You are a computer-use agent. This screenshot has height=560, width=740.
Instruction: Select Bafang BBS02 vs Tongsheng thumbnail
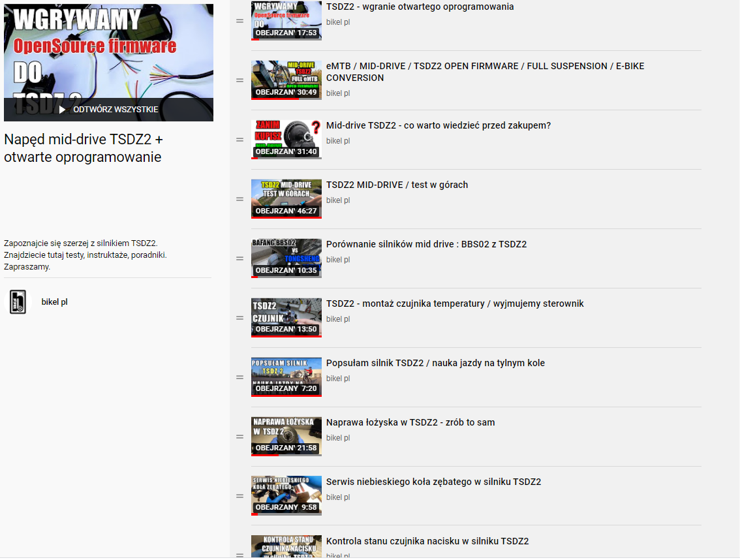coord(286,258)
